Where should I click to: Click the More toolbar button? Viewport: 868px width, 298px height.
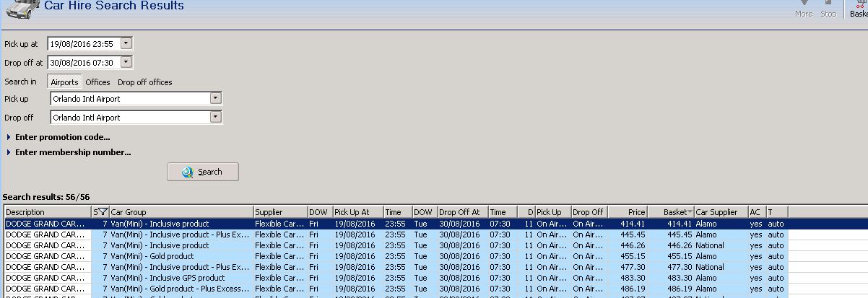803,9
